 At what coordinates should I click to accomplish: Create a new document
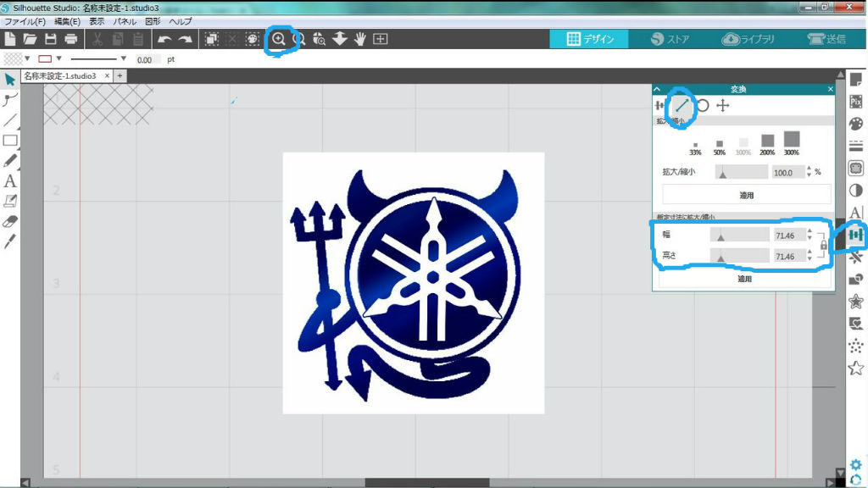[9, 39]
